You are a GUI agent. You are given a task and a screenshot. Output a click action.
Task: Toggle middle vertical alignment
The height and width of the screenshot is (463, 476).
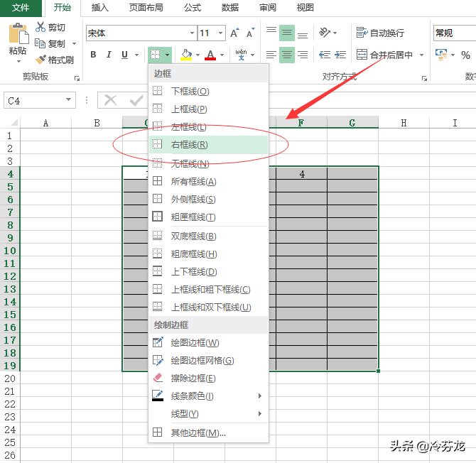(x=286, y=33)
